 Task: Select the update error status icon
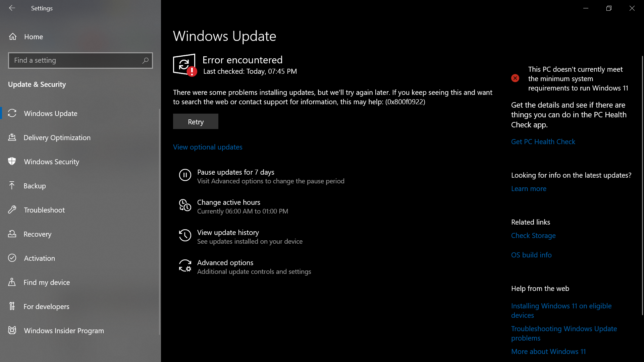coord(185,65)
